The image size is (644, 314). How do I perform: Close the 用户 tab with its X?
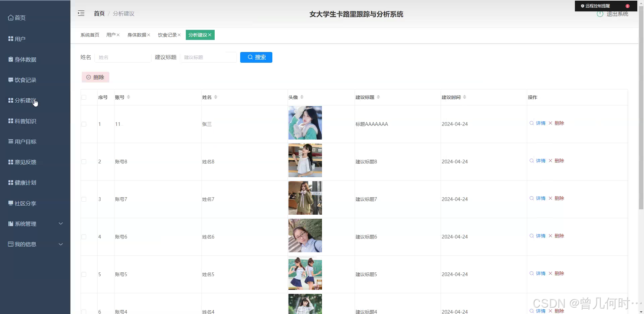tap(118, 35)
